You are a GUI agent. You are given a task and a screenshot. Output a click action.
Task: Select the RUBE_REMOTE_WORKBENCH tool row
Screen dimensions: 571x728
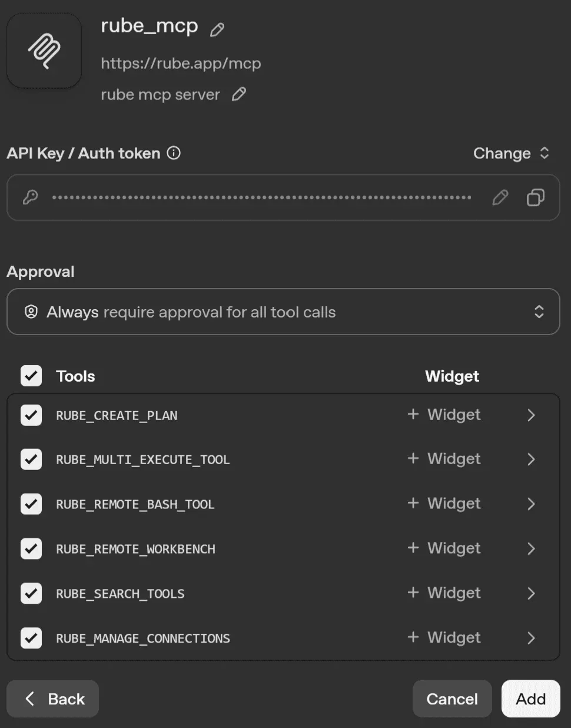(135, 549)
